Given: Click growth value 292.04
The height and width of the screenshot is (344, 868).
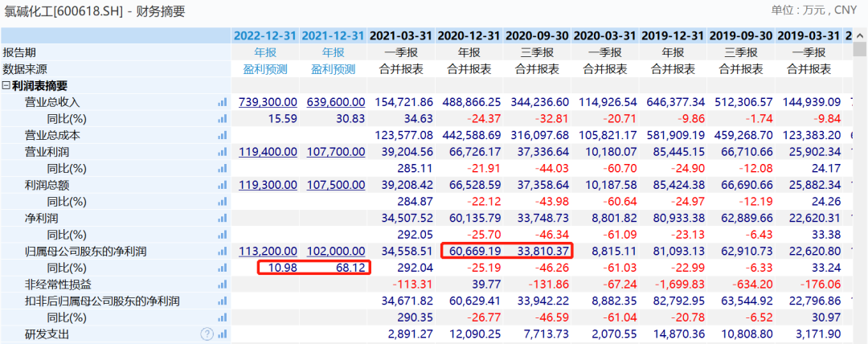Looking at the screenshot, I should 416,268.
